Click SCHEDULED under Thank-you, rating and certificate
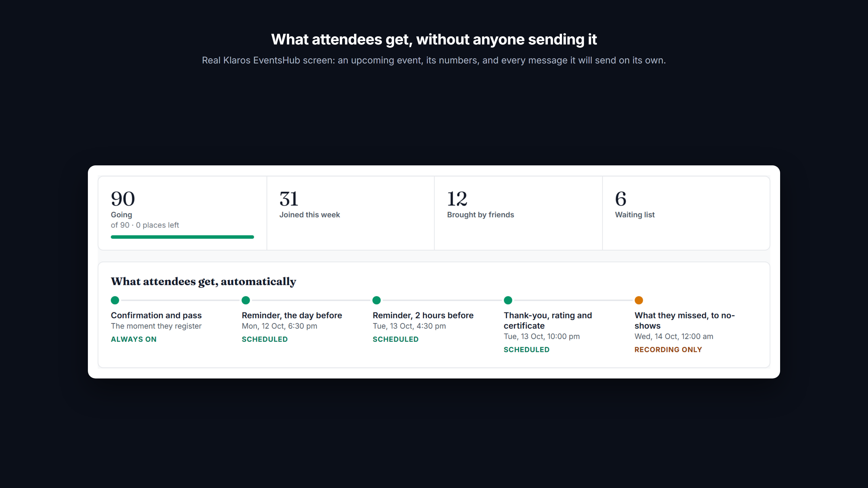Image resolution: width=868 pixels, height=488 pixels. 527,350
